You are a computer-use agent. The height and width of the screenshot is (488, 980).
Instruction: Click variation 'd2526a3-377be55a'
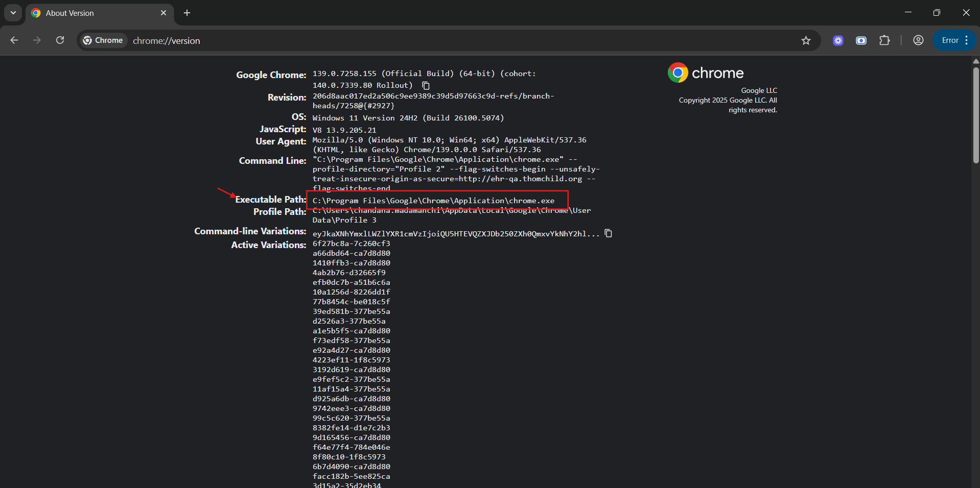pyautogui.click(x=349, y=321)
